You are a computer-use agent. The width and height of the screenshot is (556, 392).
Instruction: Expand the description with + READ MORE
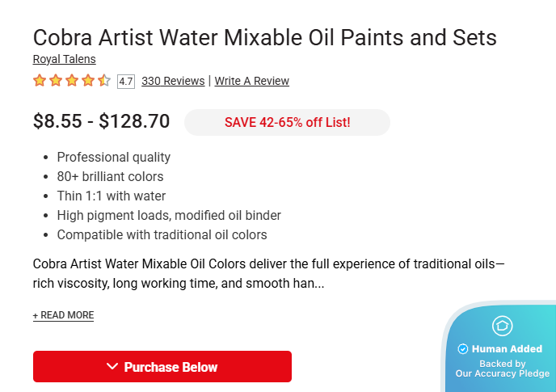63,315
